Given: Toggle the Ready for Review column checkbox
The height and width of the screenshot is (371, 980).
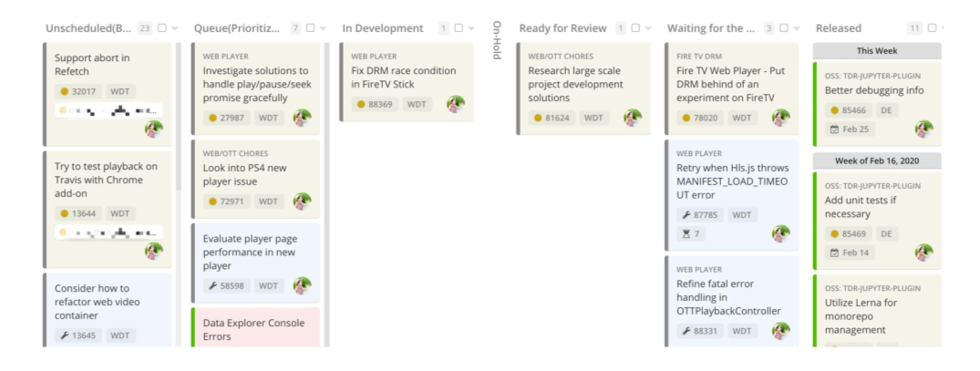Looking at the screenshot, I should click(635, 28).
